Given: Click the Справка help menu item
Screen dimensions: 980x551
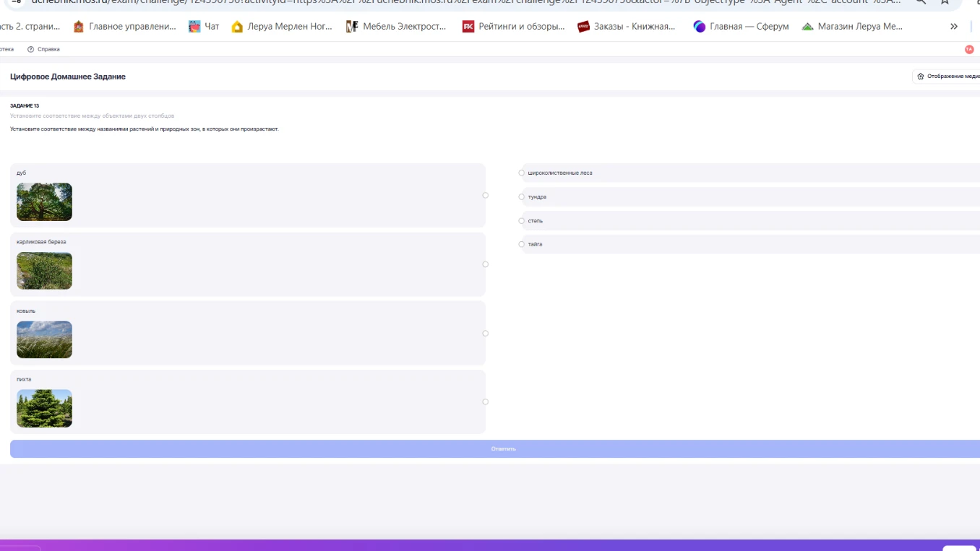Looking at the screenshot, I should click(43, 49).
